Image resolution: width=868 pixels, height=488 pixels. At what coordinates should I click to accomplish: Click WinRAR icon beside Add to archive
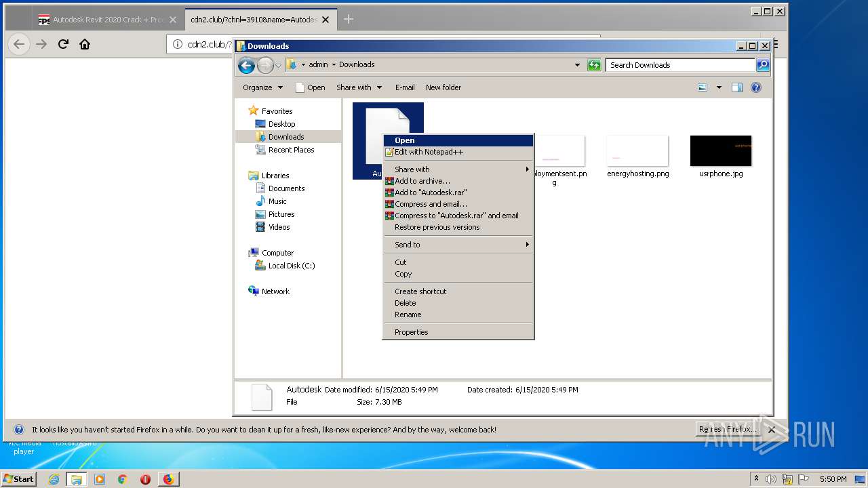389,181
